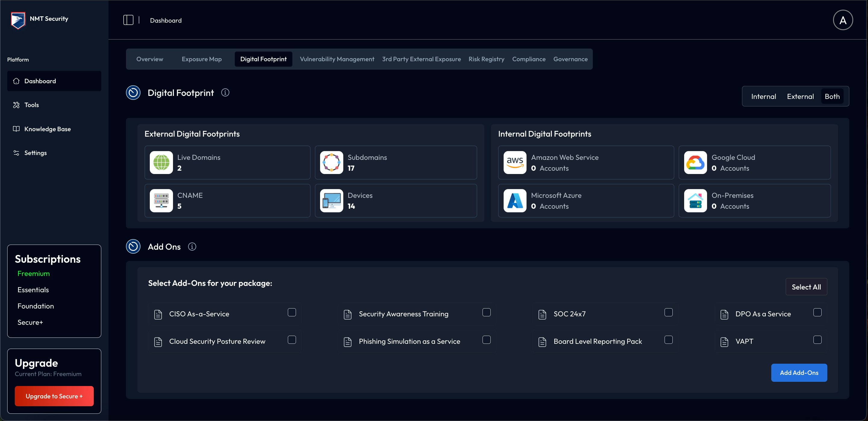
Task: Expand the Subscriptions Freemium plan entry
Action: click(33, 273)
